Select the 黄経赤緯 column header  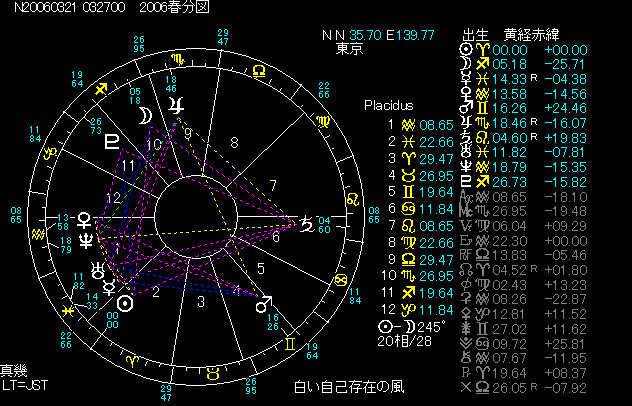532,34
